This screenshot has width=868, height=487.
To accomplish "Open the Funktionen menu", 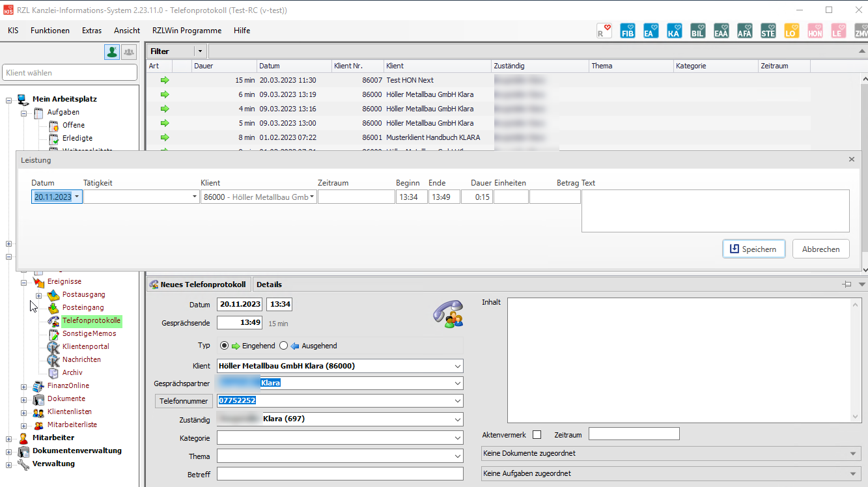I will pyautogui.click(x=50, y=31).
